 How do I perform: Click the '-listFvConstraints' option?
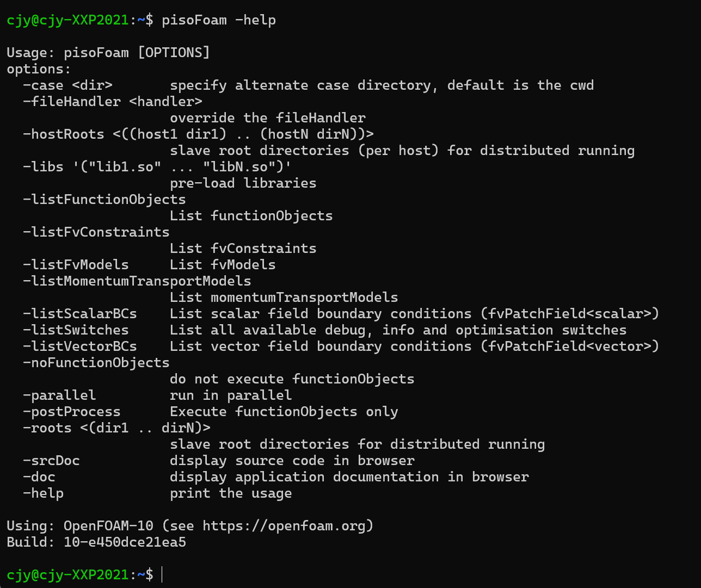[96, 232]
